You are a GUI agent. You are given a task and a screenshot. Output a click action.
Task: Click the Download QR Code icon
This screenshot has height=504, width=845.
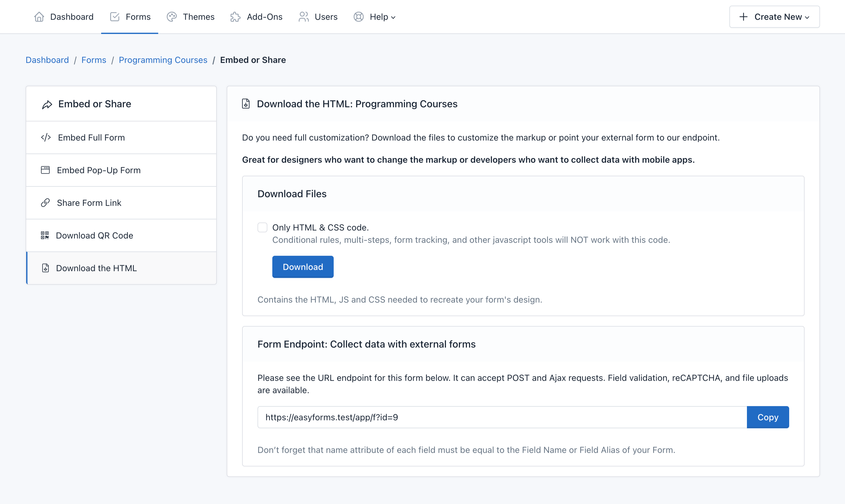coord(45,235)
